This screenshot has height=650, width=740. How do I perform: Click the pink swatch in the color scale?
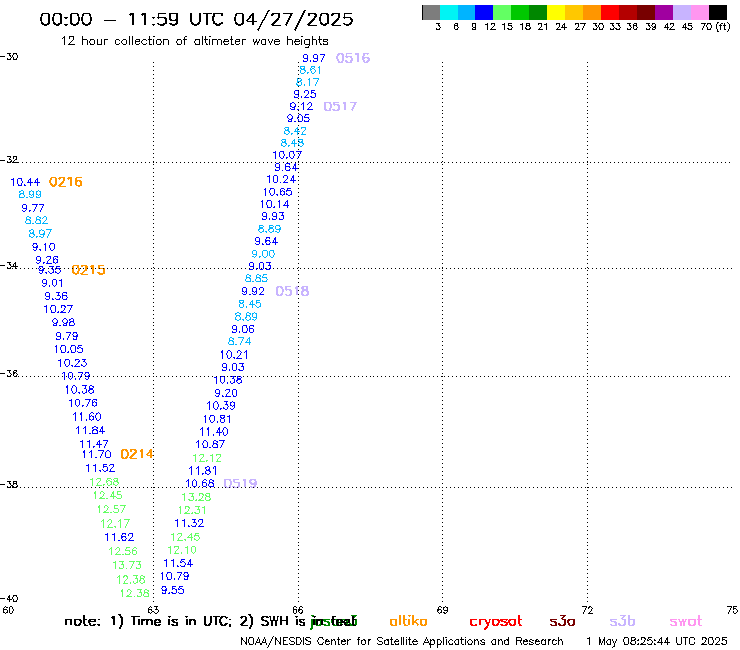(700, 12)
